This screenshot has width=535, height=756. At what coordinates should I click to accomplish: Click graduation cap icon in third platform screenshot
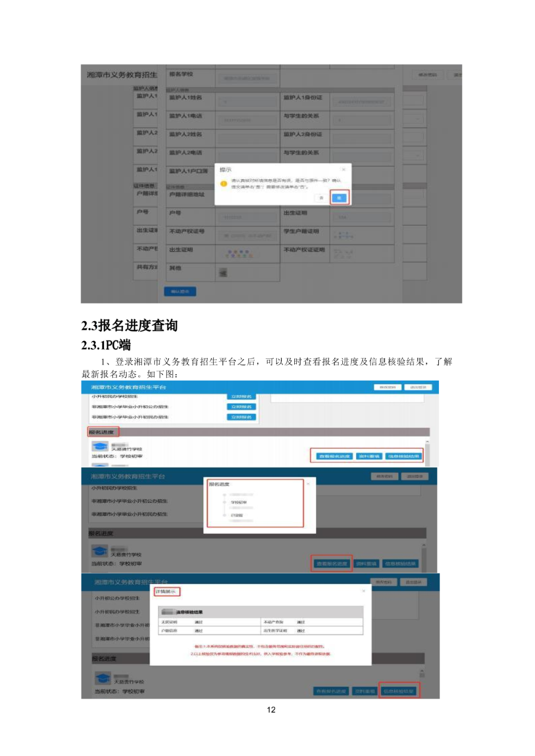point(103,678)
